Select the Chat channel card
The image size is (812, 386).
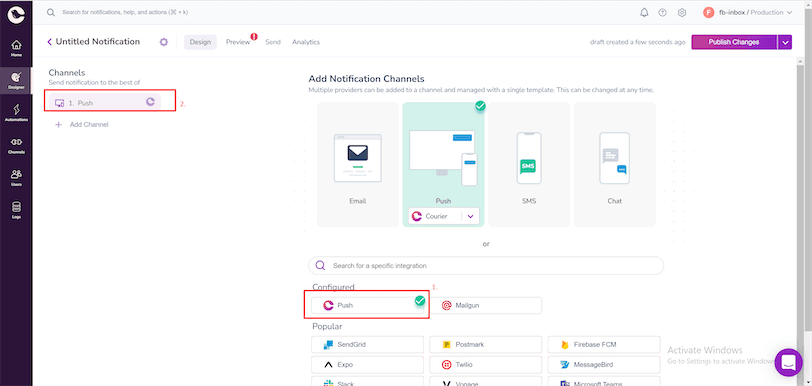(x=615, y=164)
